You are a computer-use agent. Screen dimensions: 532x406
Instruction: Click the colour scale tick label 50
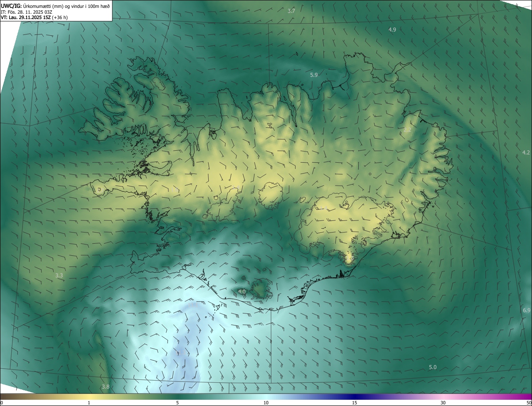tap(529, 403)
